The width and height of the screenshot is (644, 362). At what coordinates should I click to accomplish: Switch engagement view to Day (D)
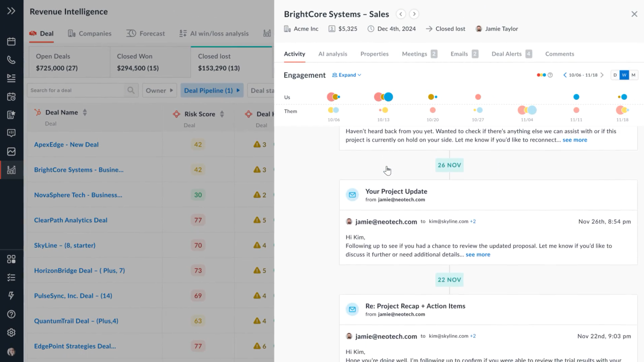pos(615,75)
